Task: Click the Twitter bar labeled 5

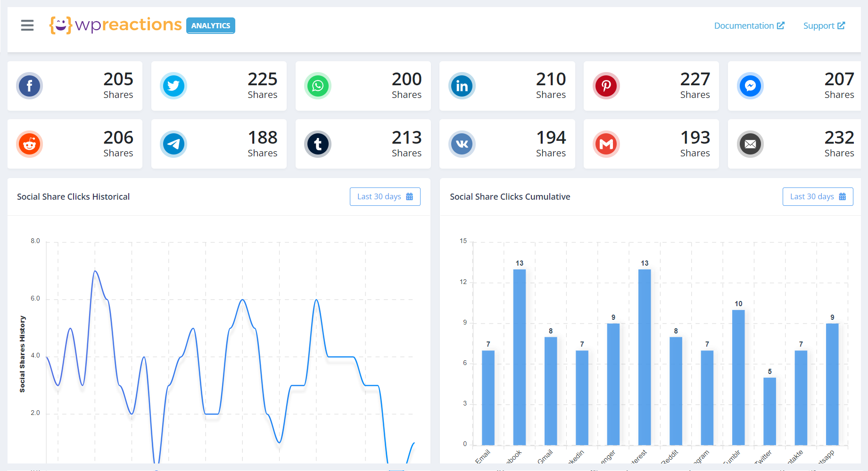Action: pyautogui.click(x=769, y=411)
